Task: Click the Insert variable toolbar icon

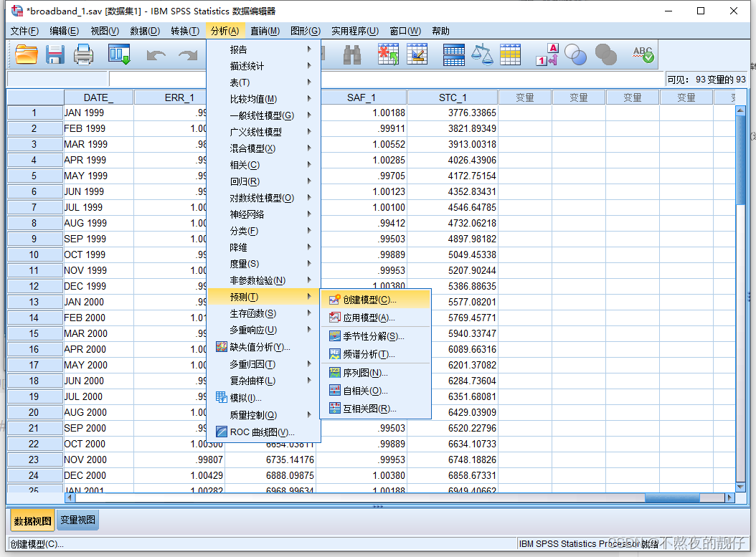Action: tap(417, 54)
